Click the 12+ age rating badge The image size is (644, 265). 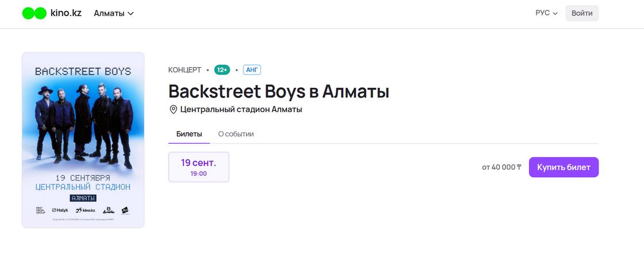[x=222, y=70]
